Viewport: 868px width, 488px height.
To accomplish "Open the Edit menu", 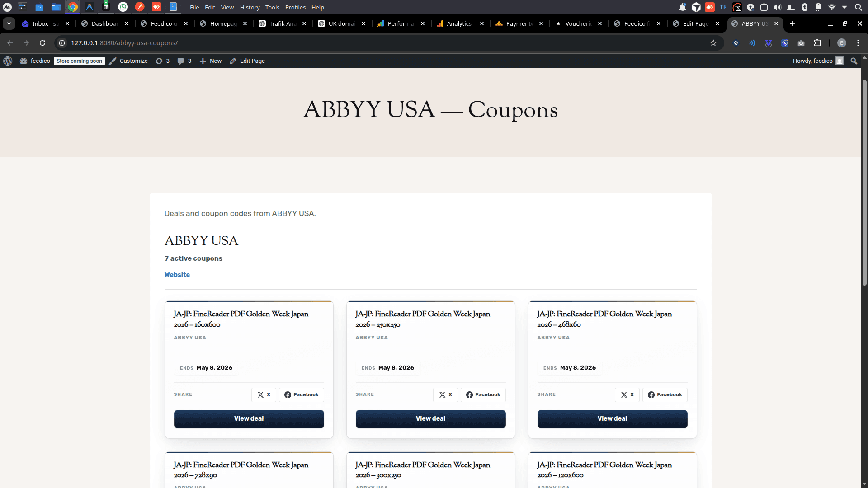I will 210,7.
